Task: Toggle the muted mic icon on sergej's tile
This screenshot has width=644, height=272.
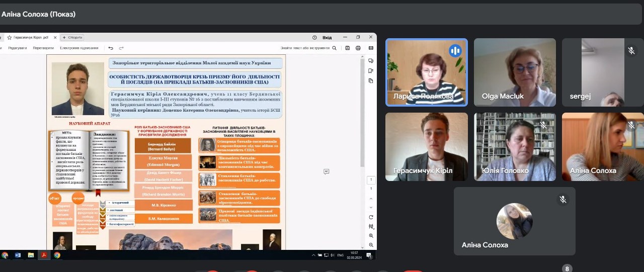Action: pyautogui.click(x=631, y=51)
